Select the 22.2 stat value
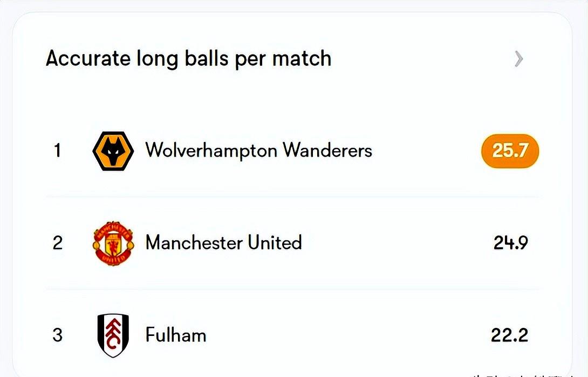Image resolution: width=588 pixels, height=377 pixels. click(x=510, y=335)
